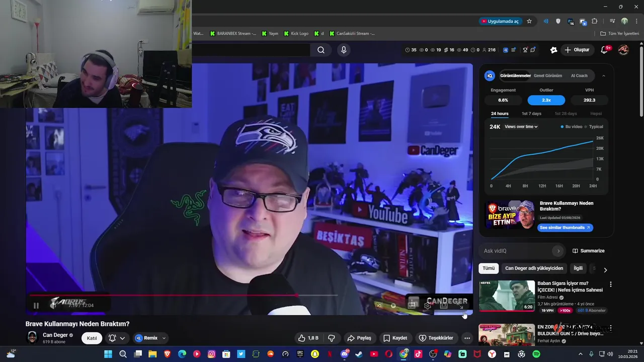The width and height of the screenshot is (644, 362).
Task: Click the YouTube search magnifier button
Action: 321,50
